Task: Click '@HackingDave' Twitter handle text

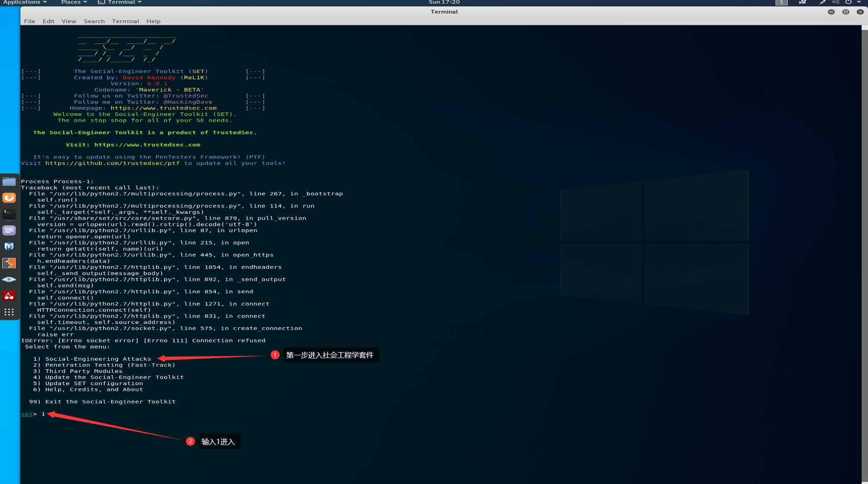Action: pyautogui.click(x=188, y=102)
